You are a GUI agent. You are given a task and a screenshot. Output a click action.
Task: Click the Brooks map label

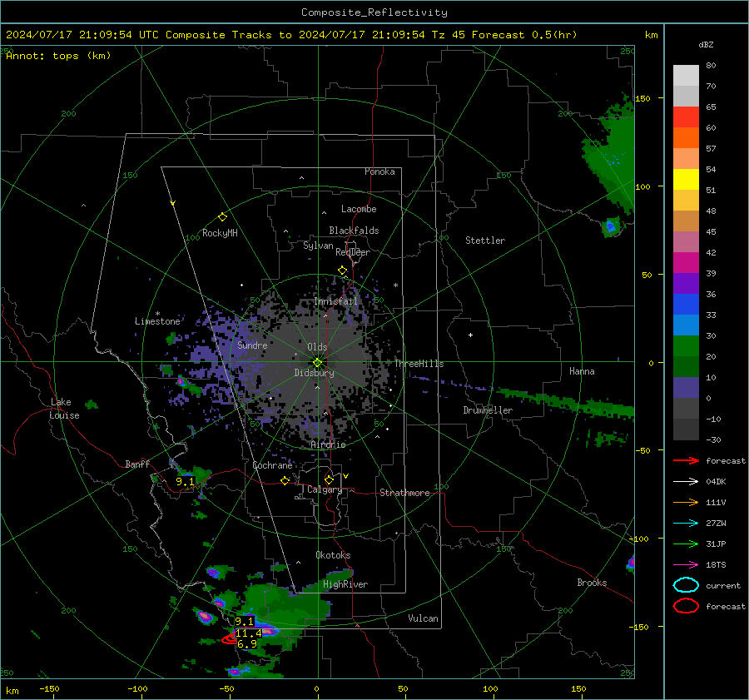pyautogui.click(x=592, y=583)
